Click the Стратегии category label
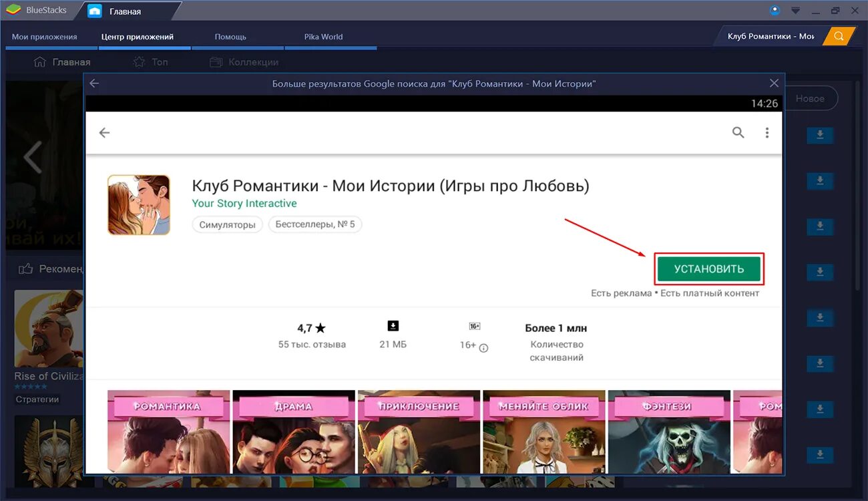The image size is (868, 501). click(x=37, y=399)
